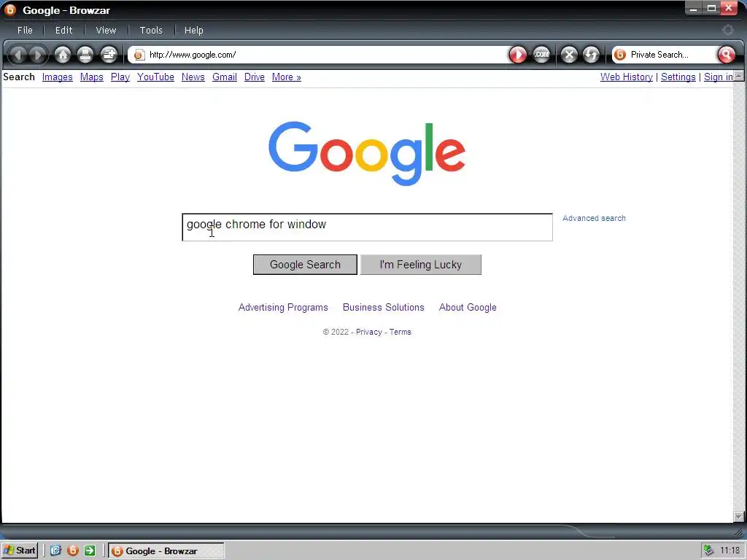This screenshot has height=560, width=747.
Task: Open the Home page icon
Action: point(63,55)
